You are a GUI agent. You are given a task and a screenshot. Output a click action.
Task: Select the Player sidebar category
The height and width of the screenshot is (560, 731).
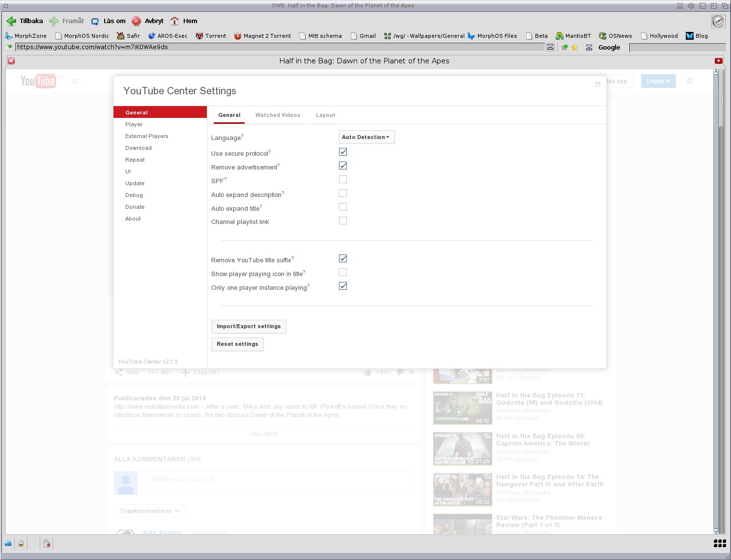point(160,124)
